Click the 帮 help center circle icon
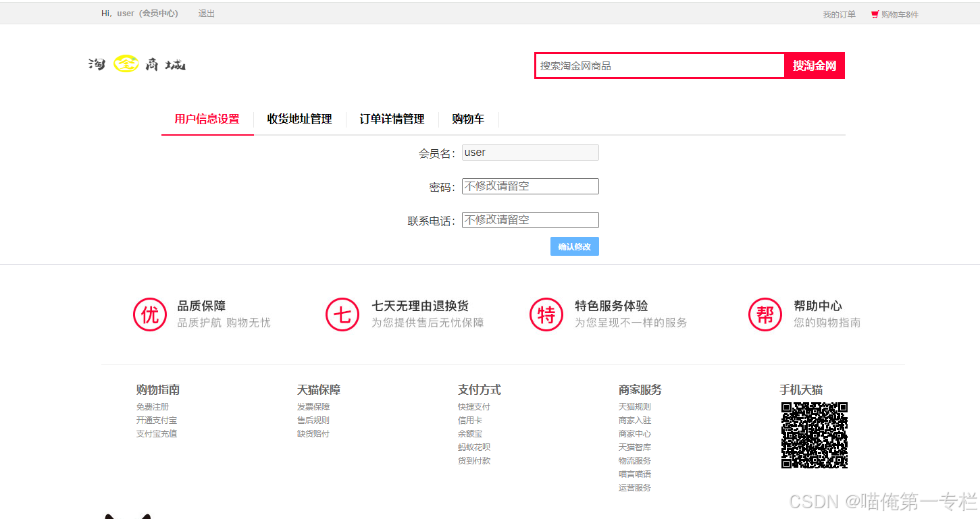 coord(765,315)
